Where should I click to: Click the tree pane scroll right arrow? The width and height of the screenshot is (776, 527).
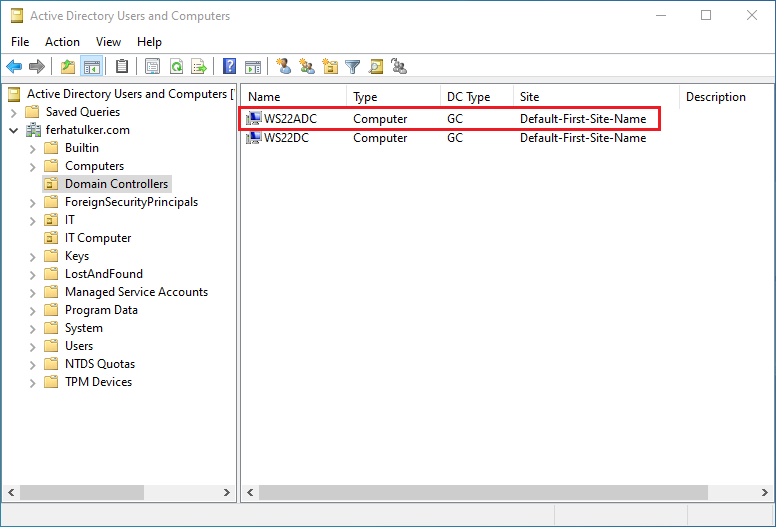[227, 492]
